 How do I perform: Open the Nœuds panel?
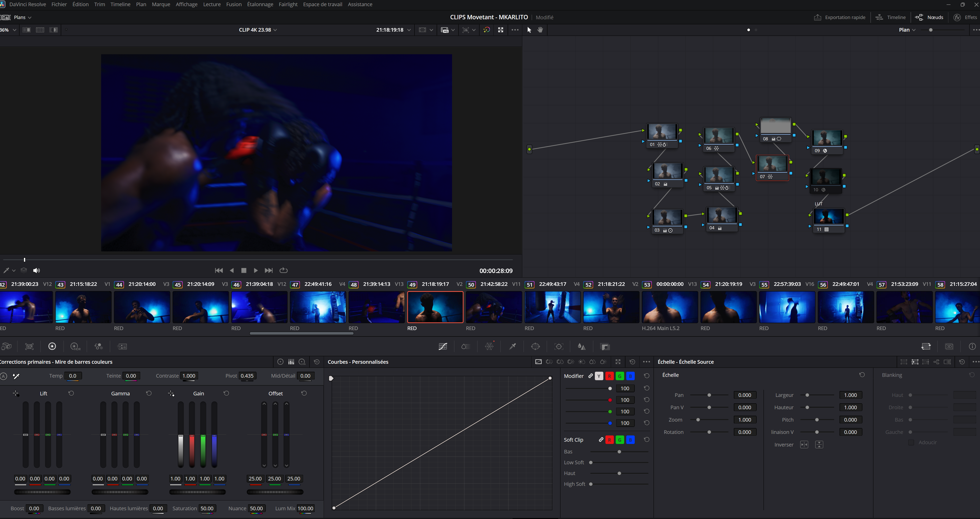(929, 17)
